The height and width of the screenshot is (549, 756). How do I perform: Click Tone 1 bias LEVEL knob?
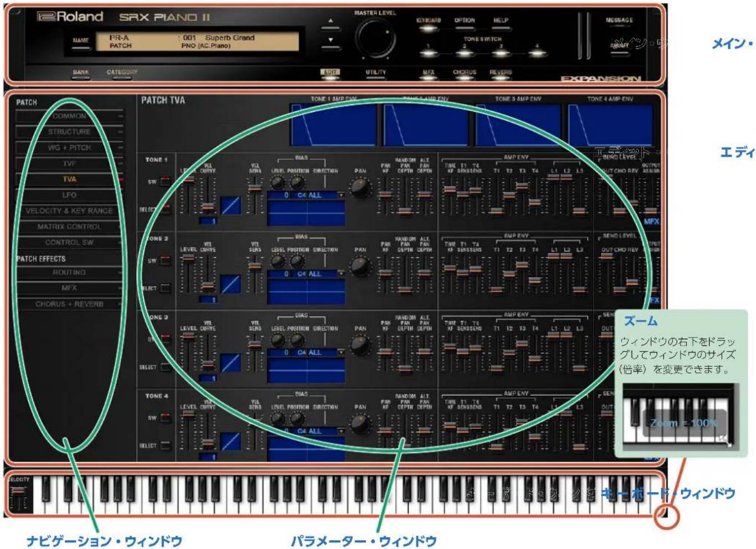pyautogui.click(x=278, y=182)
